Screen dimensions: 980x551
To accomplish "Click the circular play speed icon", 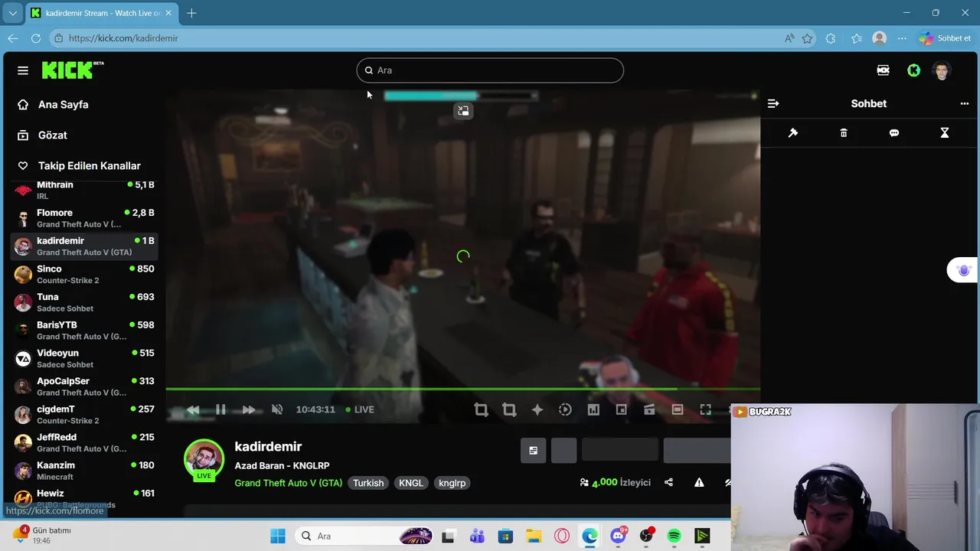I will [x=565, y=409].
